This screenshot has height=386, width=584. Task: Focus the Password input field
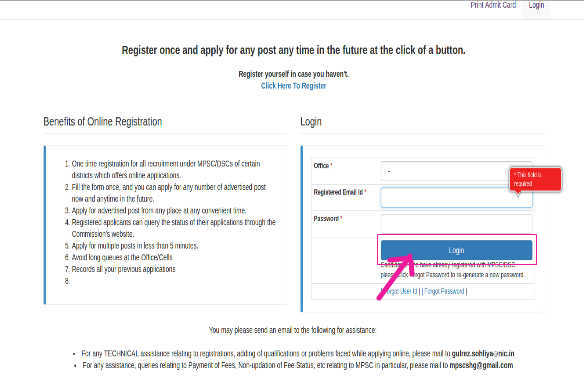[x=456, y=223]
